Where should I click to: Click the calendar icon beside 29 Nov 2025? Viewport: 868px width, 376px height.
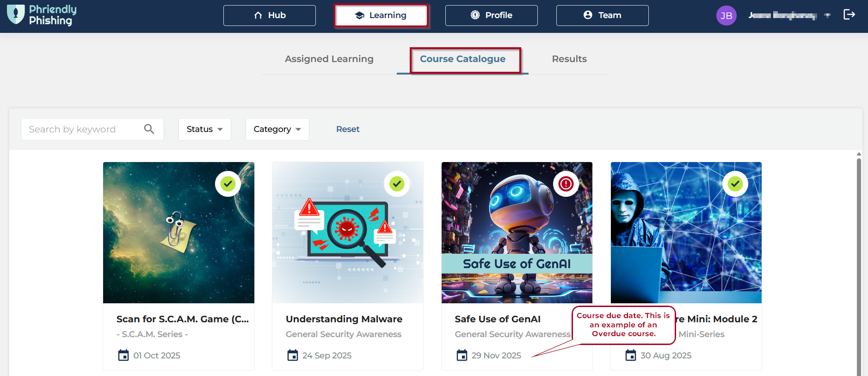point(462,355)
